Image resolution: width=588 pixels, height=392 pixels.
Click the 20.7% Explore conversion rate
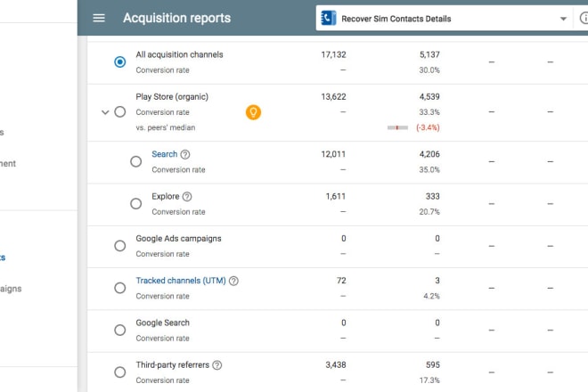pos(429,211)
